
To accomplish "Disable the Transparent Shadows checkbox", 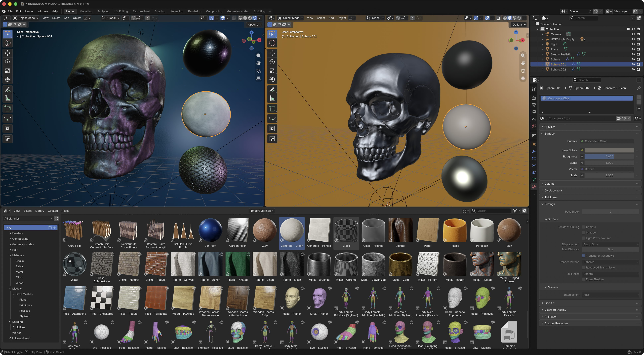I will pyautogui.click(x=583, y=256).
